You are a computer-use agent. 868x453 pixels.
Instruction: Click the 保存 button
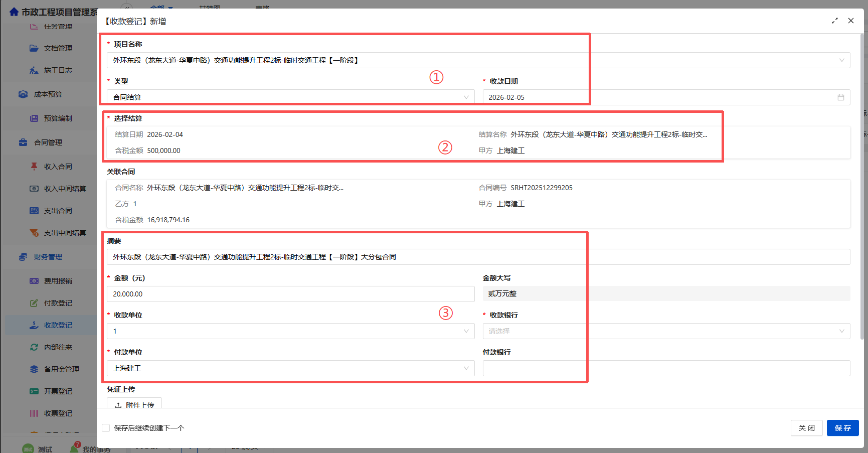(842, 428)
